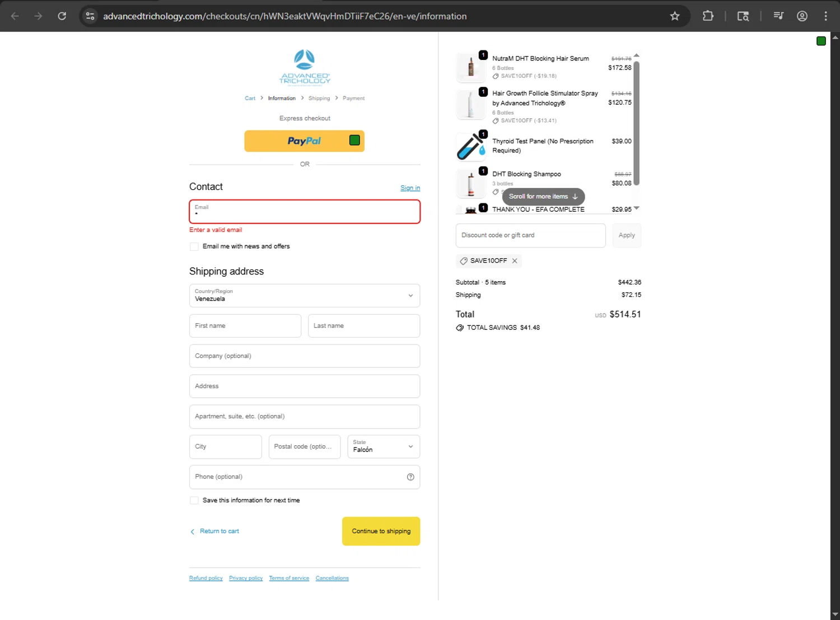Click the Enter a valid email error text

pyautogui.click(x=216, y=230)
